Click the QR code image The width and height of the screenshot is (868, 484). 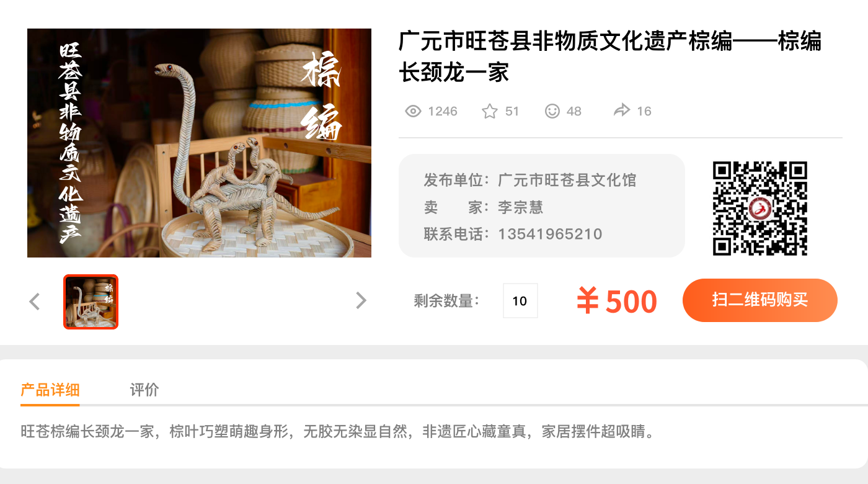point(760,208)
